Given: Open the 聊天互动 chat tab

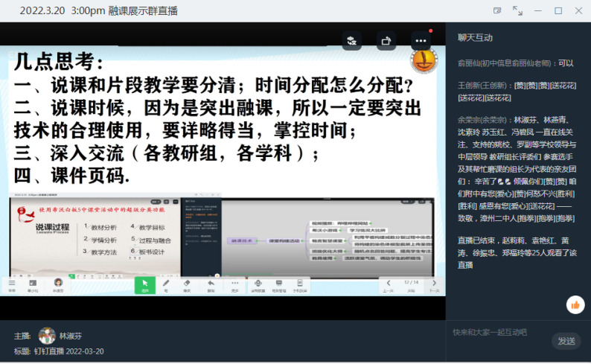Looking at the screenshot, I should [x=475, y=37].
